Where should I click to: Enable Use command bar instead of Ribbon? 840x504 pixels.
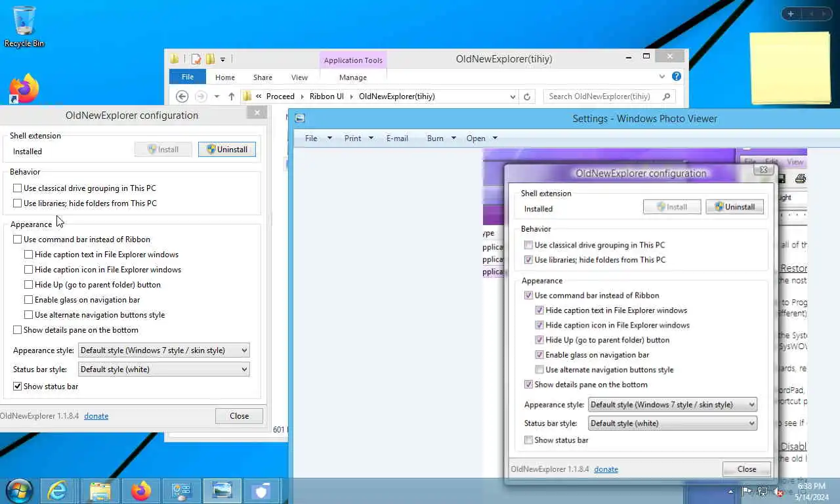pos(18,240)
